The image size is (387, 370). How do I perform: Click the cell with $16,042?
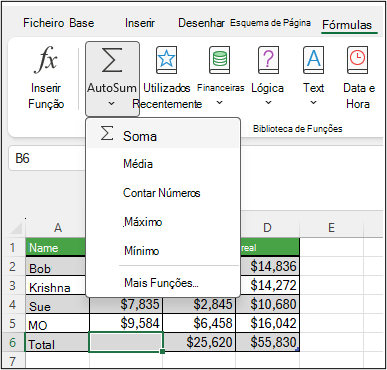(268, 323)
